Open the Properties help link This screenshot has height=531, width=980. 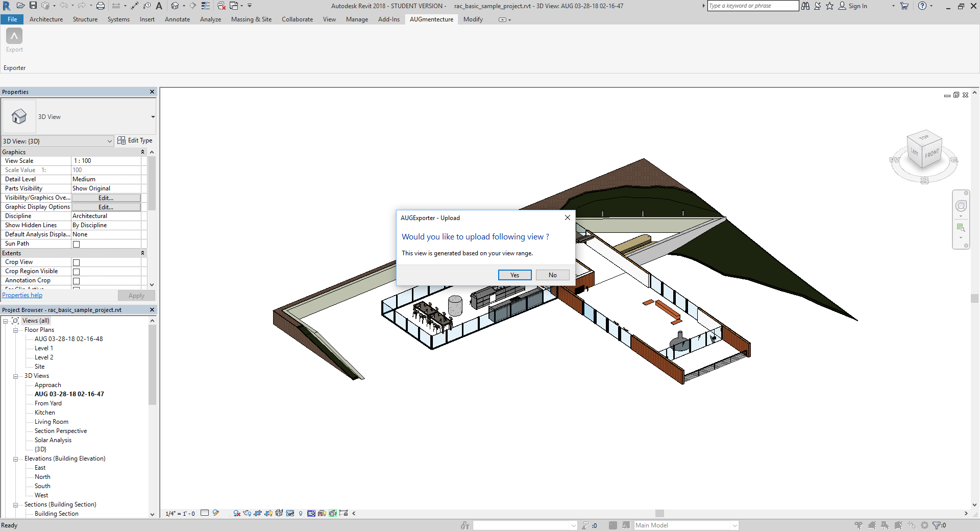[22, 295]
